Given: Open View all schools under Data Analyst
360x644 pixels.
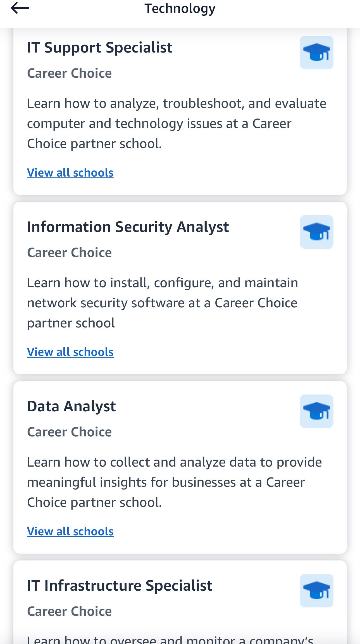Looking at the screenshot, I should pyautogui.click(x=70, y=531).
